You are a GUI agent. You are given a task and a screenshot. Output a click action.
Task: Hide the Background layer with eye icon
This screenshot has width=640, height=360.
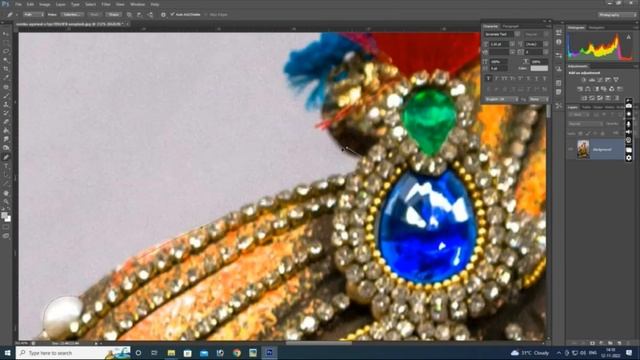point(571,149)
